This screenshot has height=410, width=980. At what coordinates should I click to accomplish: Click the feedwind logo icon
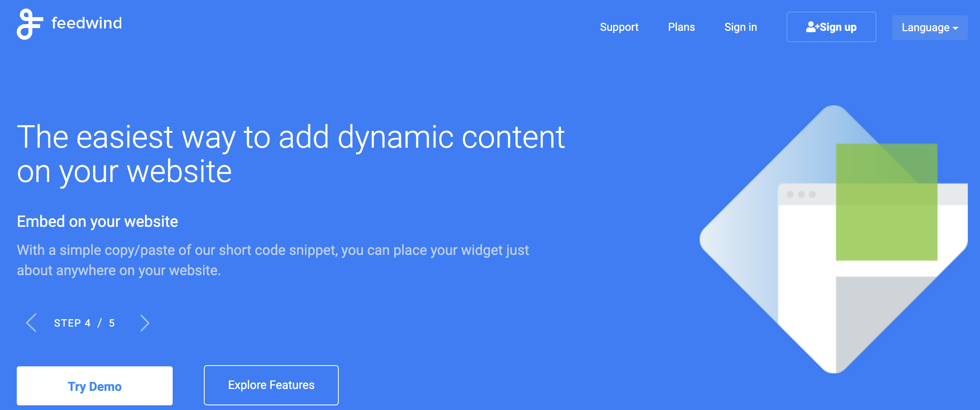point(29,24)
